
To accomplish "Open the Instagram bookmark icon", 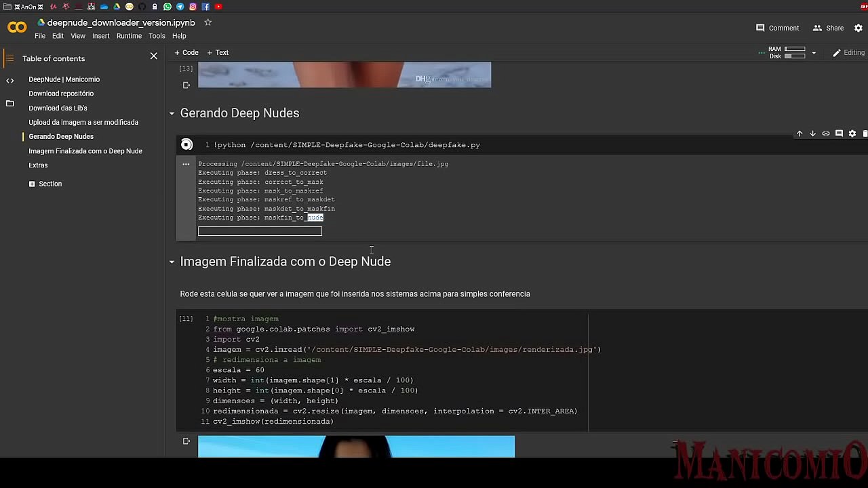I will pyautogui.click(x=193, y=7).
